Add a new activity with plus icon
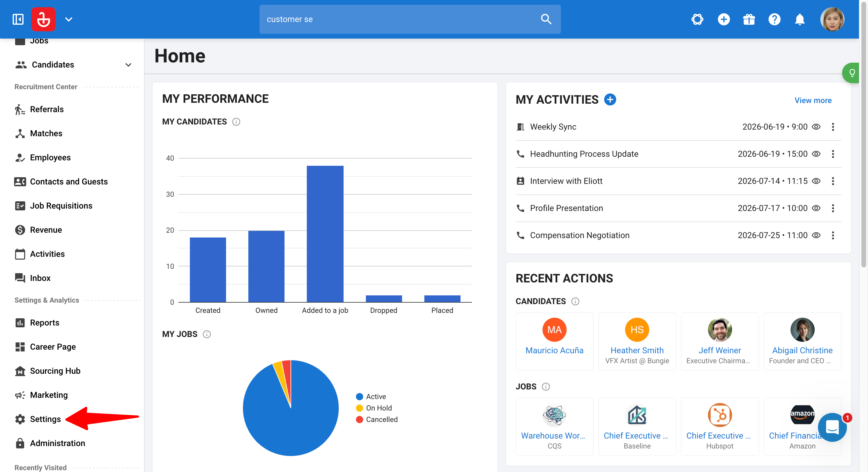868x472 pixels. 610,100
